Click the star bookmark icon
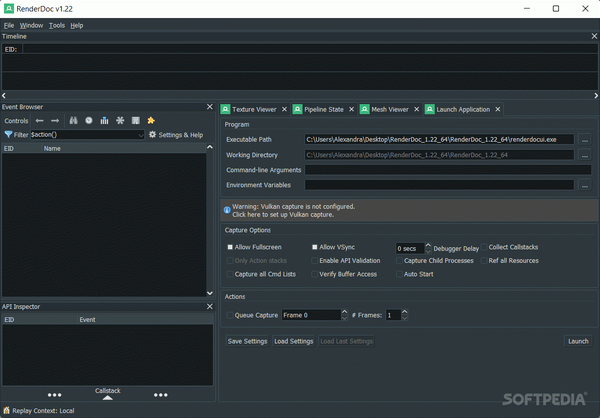The image size is (600, 418). click(x=151, y=121)
